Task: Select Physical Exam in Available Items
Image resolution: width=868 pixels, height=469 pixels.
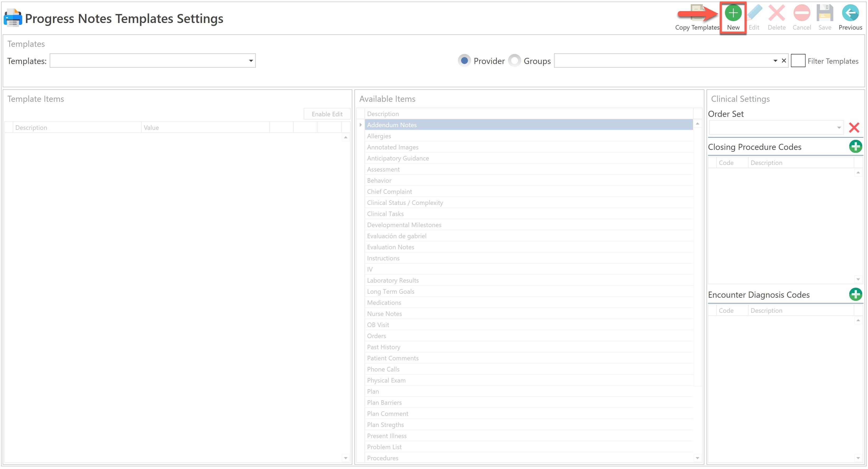Action: (386, 380)
